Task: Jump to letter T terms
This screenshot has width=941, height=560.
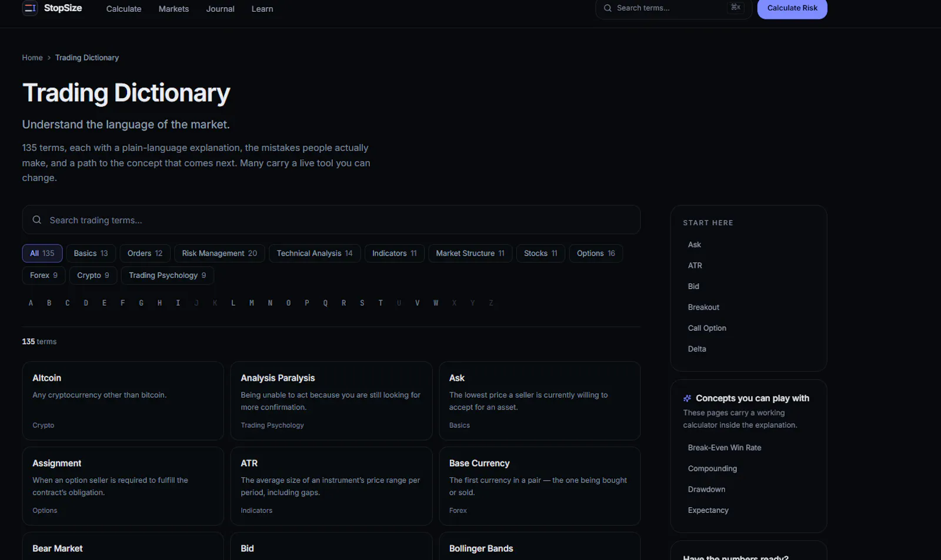Action: pos(381,303)
